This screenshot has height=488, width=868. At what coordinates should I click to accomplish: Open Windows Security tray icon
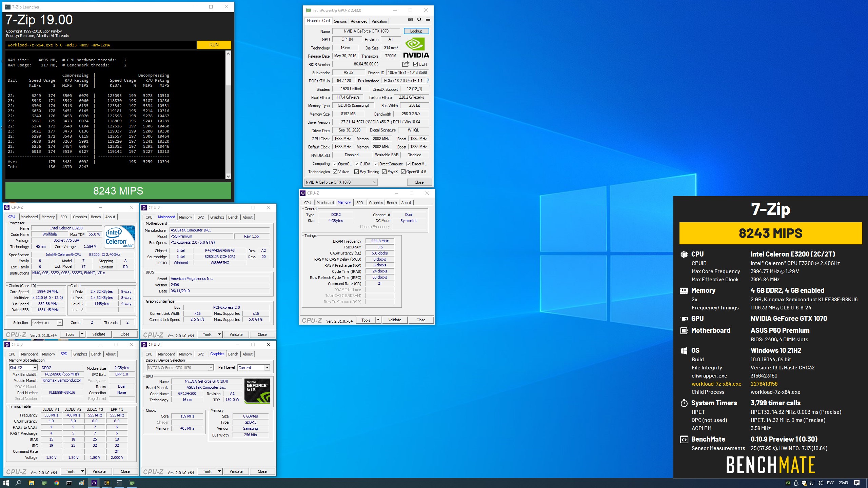[804, 483]
